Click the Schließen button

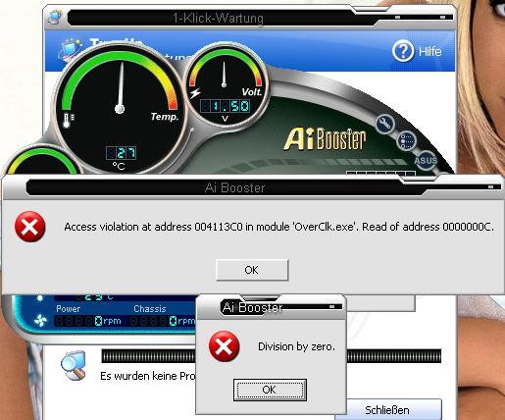tap(387, 409)
